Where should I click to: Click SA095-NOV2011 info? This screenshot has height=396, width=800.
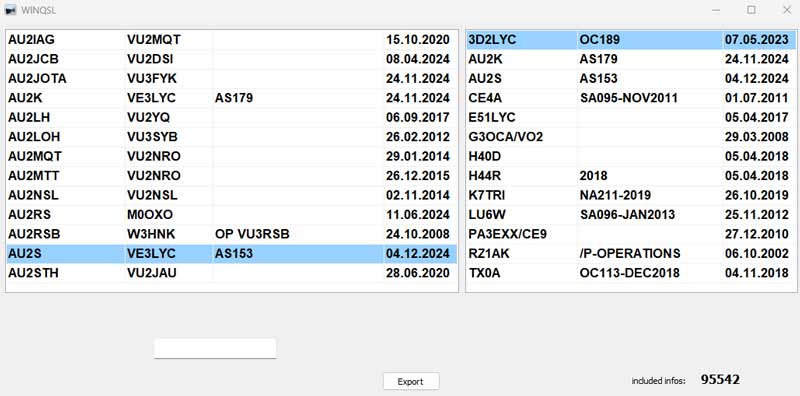pos(629,98)
